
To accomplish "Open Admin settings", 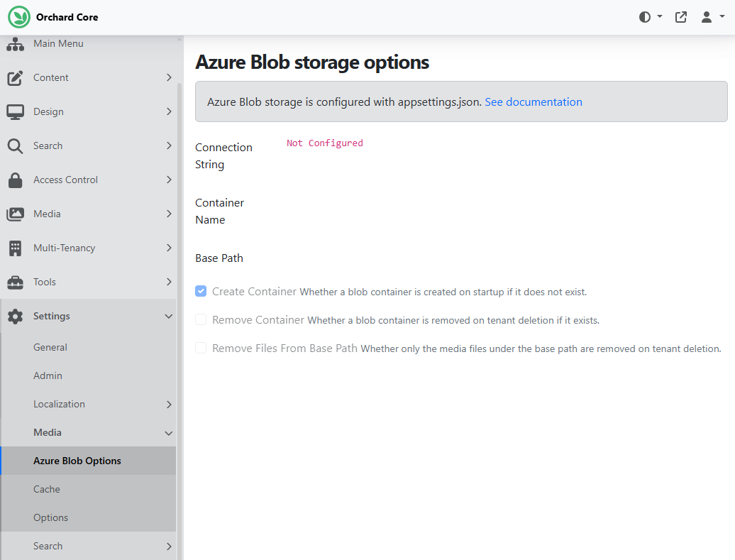I will [48, 375].
